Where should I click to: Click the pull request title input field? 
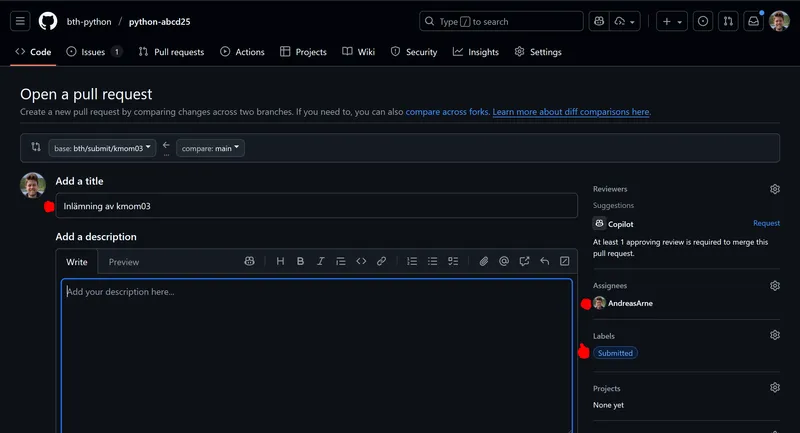[x=316, y=206]
